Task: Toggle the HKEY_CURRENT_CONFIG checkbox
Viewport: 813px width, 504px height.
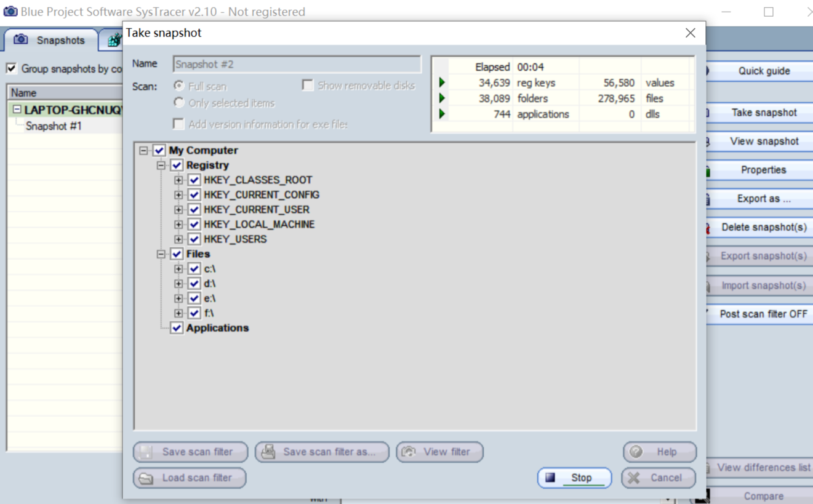Action: click(194, 194)
